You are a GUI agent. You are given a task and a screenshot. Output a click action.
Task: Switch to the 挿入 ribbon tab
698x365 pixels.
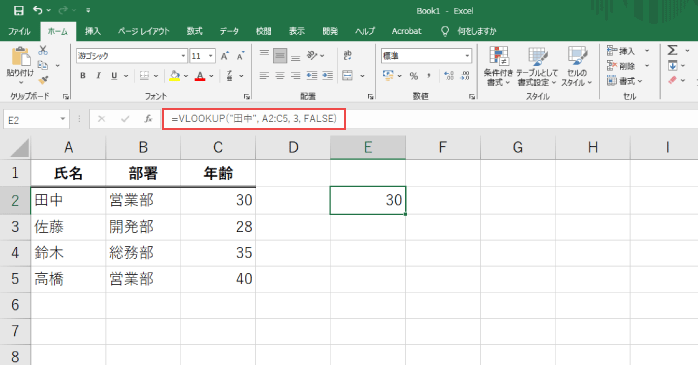coord(93,31)
